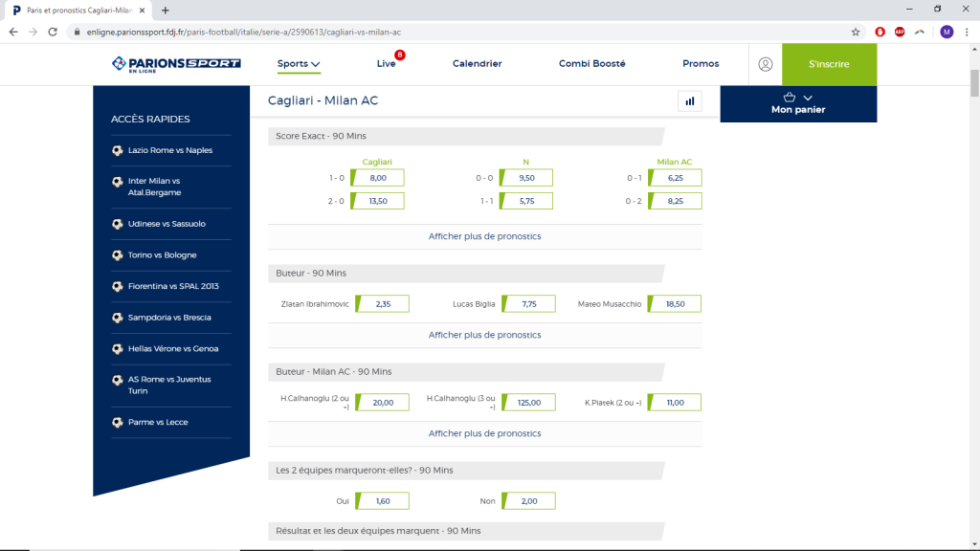Open a new browser tab

[x=165, y=10]
